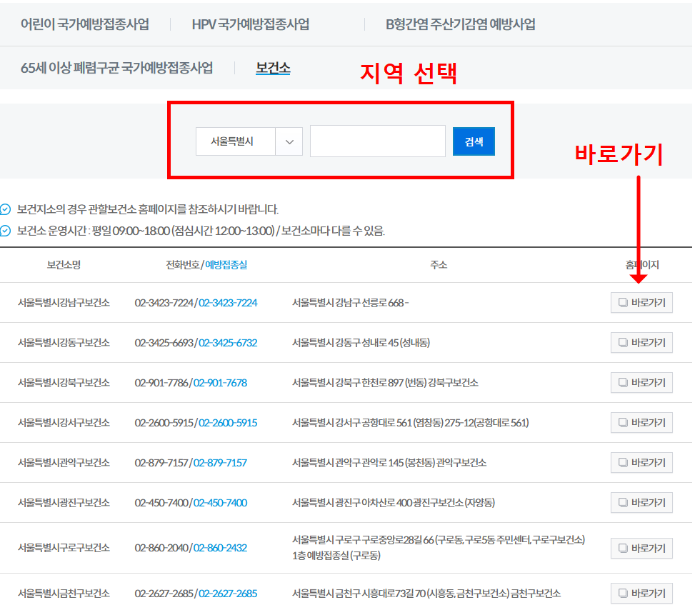Open 강남구보건소 homepage via 바로가기
The width and height of the screenshot is (700, 610).
click(x=641, y=303)
